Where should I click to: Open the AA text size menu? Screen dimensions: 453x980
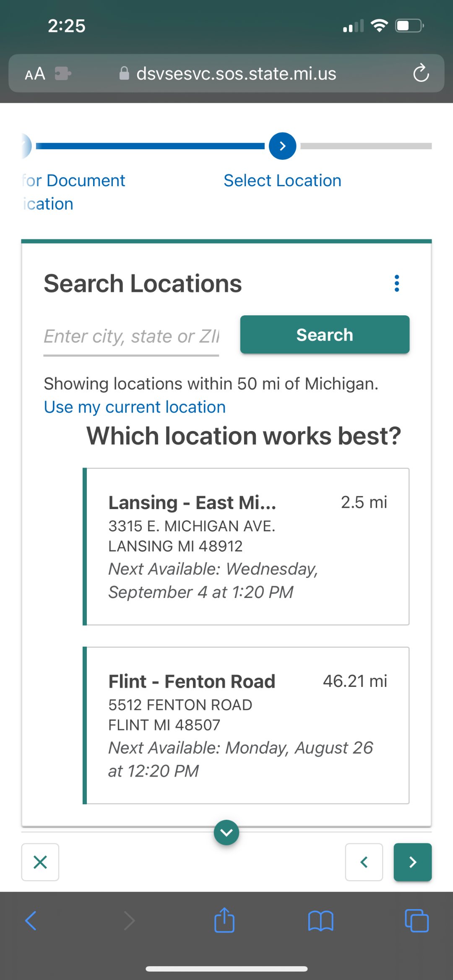pos(35,74)
